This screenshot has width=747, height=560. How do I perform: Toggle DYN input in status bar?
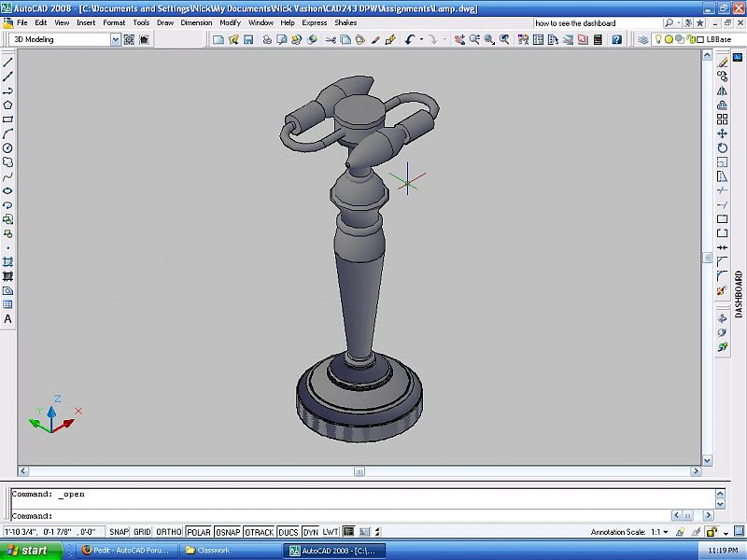point(310,532)
